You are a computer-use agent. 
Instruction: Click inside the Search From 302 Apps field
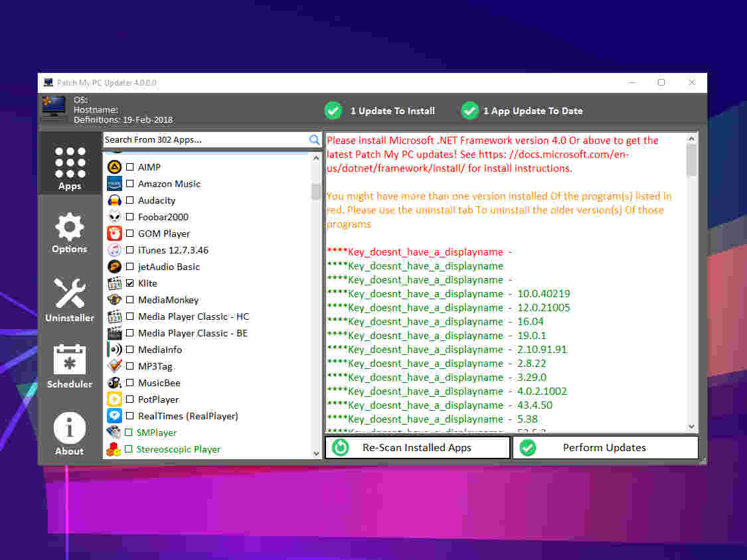point(199,139)
